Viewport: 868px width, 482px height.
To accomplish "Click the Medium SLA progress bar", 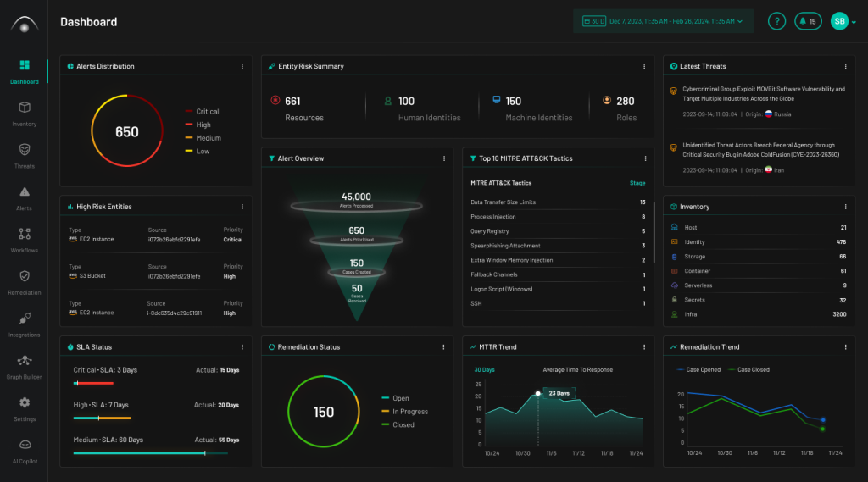I will (x=151, y=452).
